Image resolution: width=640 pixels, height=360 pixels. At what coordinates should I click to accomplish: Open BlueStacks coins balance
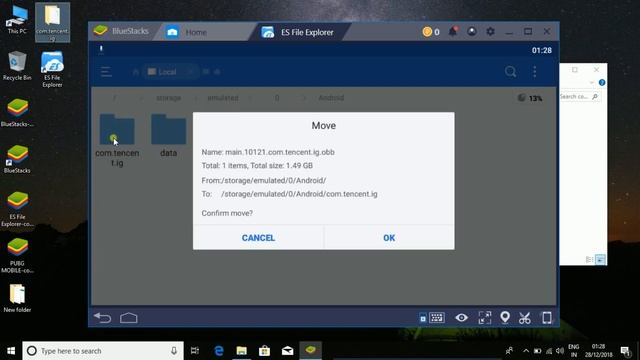(x=431, y=31)
